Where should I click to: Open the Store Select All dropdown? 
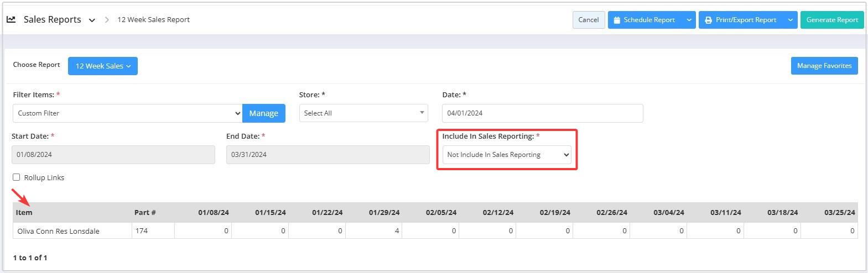(363, 113)
